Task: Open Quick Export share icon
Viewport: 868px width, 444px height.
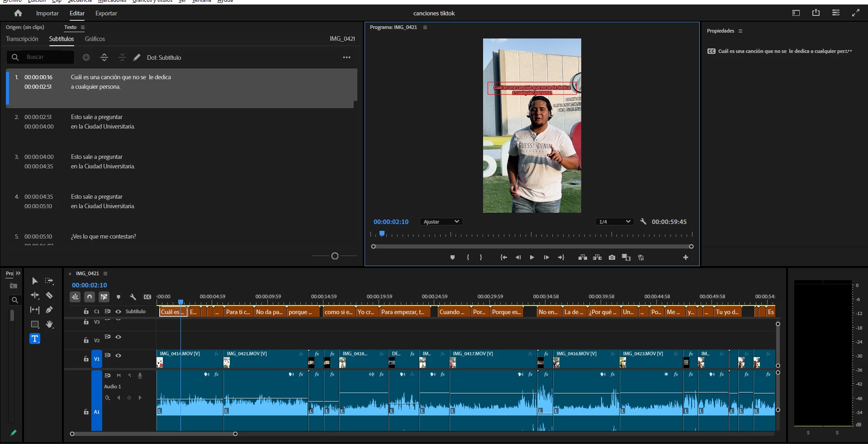Action: click(816, 13)
